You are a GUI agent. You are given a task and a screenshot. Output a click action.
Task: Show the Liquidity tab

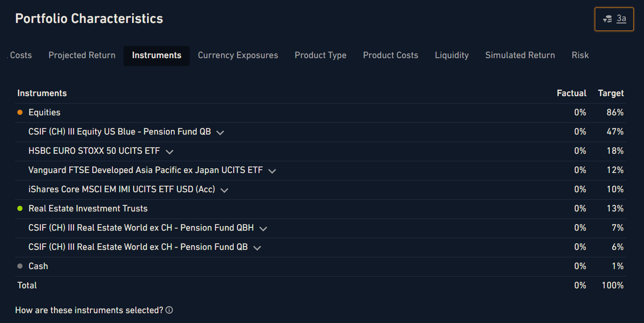coord(452,55)
